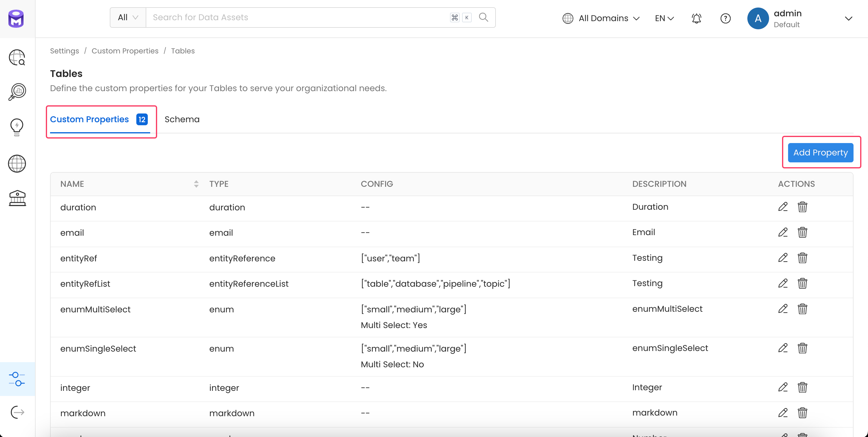Delete the integer property
The height and width of the screenshot is (437, 868).
[x=802, y=387]
